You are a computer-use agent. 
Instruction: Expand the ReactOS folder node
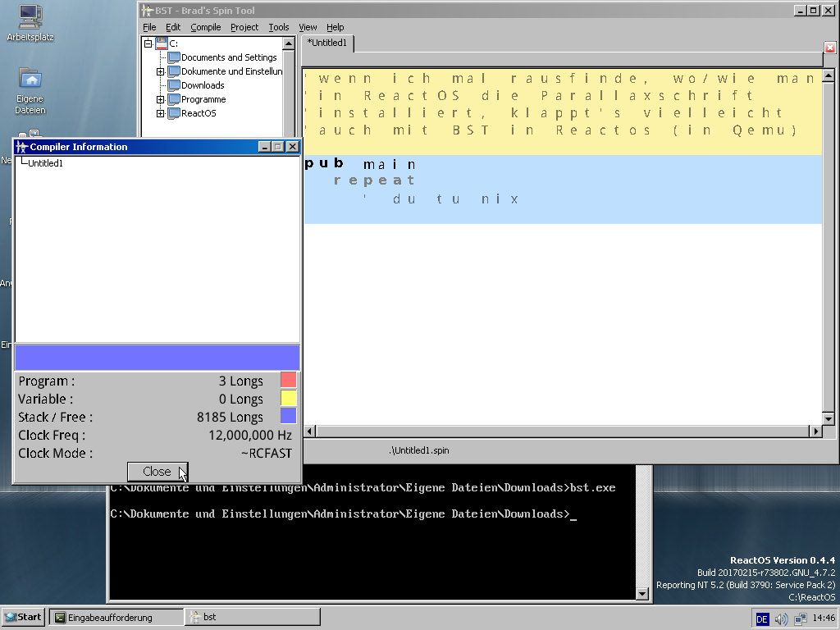161,113
